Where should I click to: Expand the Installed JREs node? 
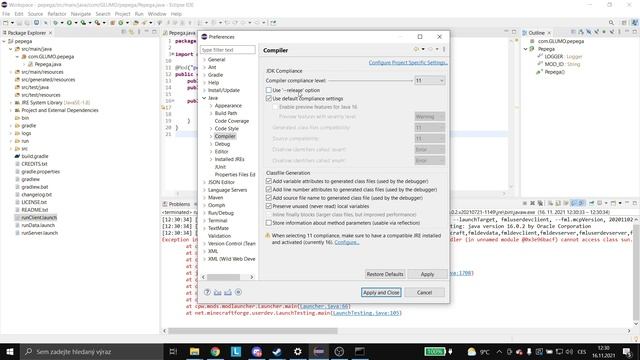click(x=211, y=159)
